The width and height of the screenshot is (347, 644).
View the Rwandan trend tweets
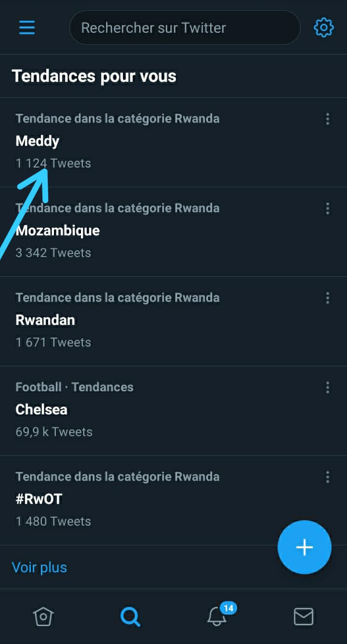[x=45, y=320]
